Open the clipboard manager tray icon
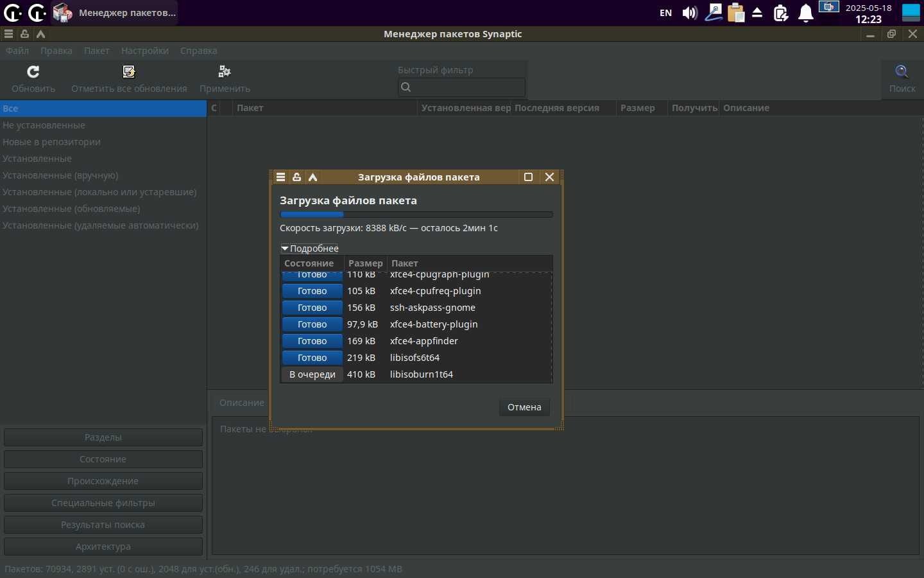This screenshot has height=578, width=924. coord(736,13)
